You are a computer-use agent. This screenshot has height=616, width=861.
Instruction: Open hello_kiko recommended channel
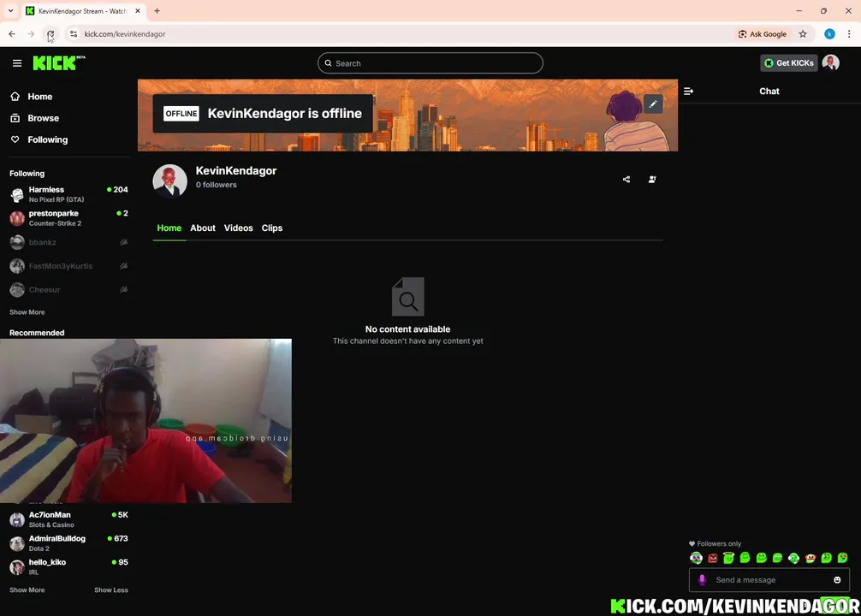68,566
